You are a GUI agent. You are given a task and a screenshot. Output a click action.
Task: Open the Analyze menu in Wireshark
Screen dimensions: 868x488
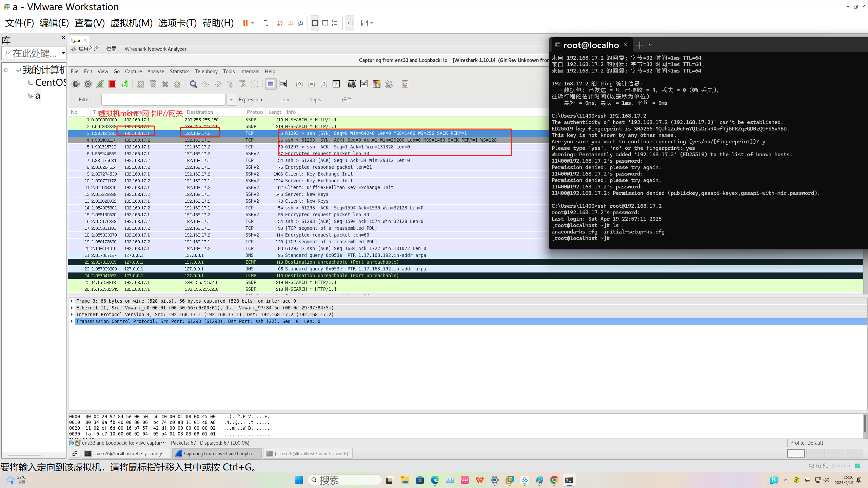click(156, 72)
